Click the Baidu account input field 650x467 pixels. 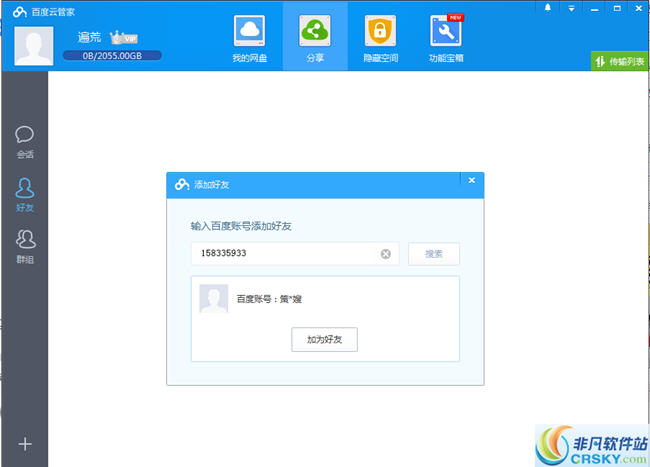pos(295,254)
